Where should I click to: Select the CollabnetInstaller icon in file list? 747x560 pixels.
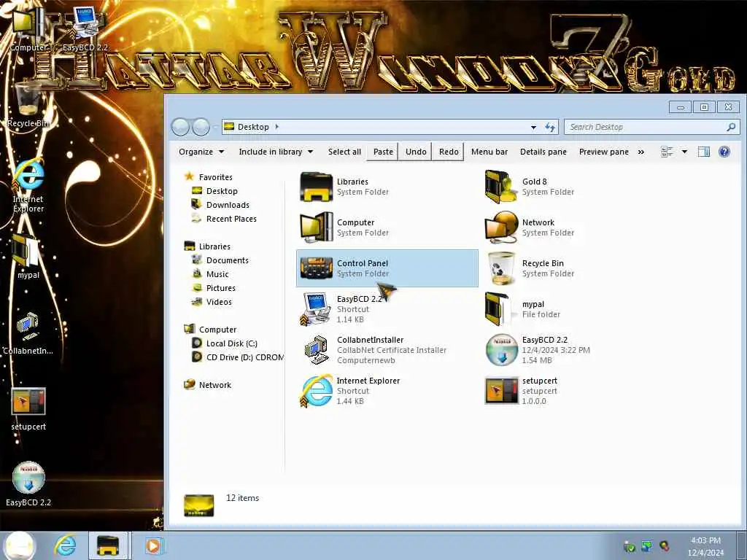click(x=316, y=350)
